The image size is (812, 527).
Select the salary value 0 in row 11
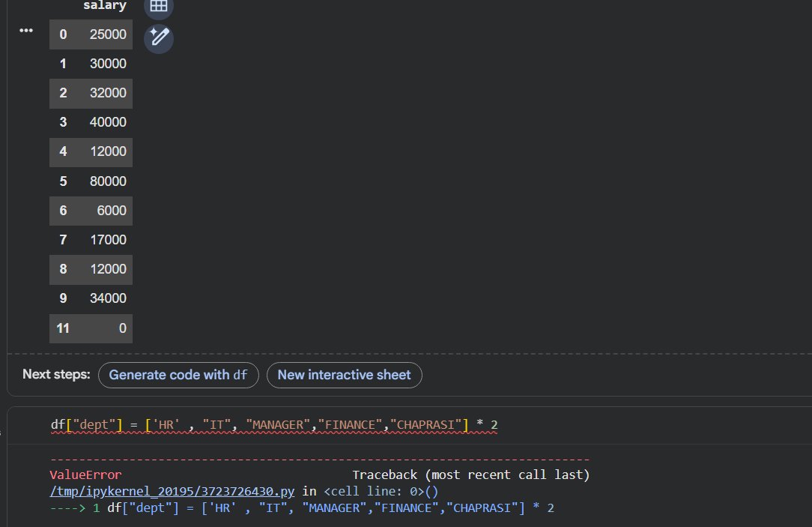click(x=123, y=328)
